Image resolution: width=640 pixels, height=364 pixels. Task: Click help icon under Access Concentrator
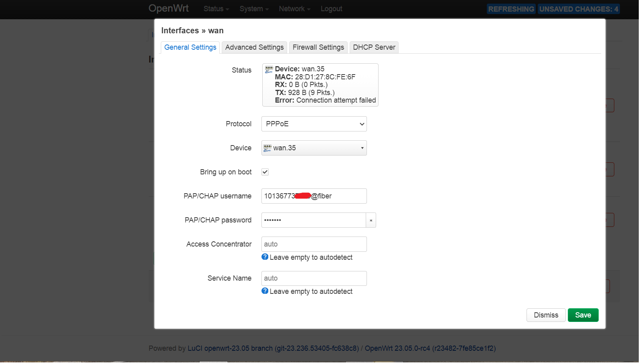(265, 257)
